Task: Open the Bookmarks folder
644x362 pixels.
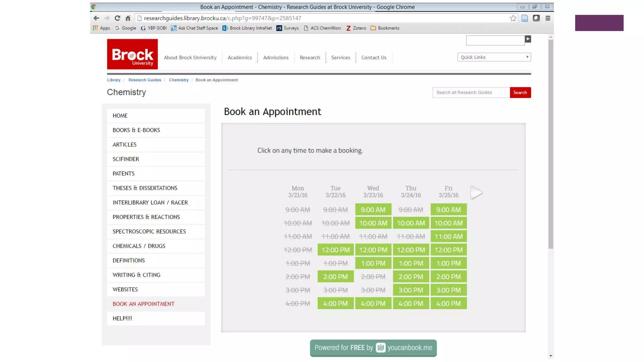Action: click(x=385, y=28)
